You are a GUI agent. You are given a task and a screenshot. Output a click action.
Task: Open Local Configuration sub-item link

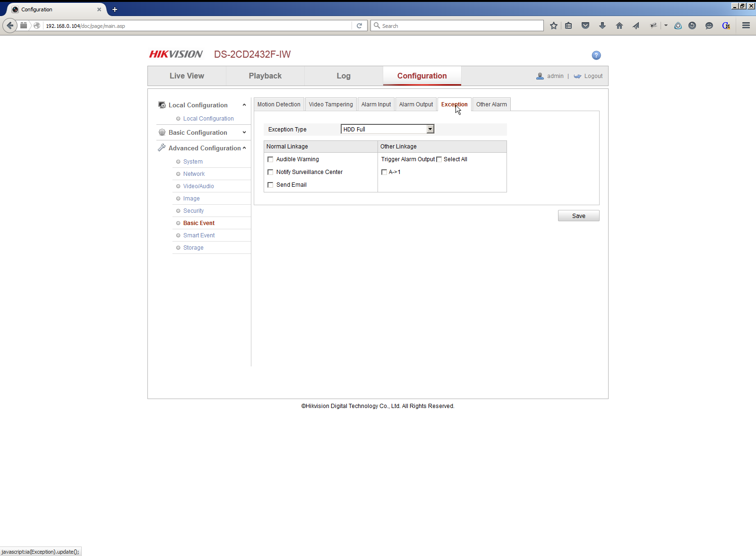(208, 119)
